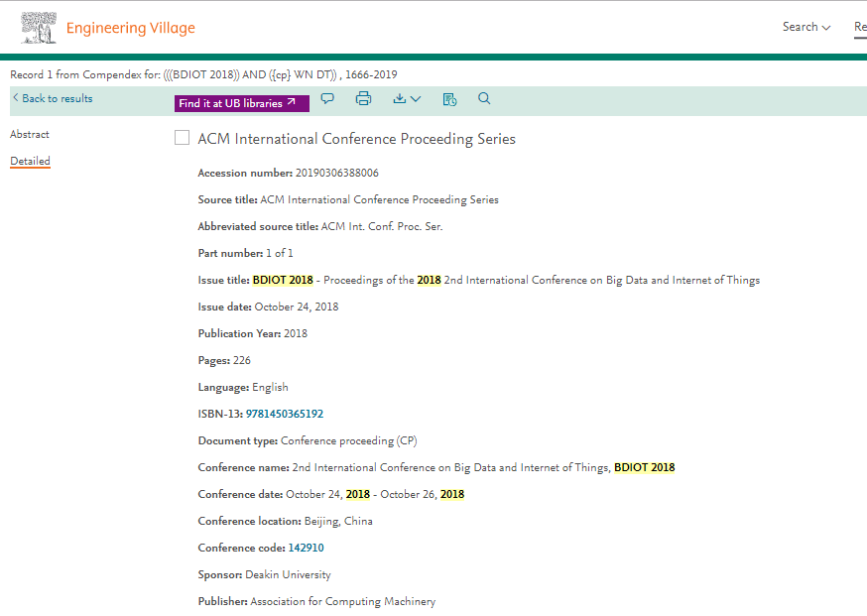The image size is (867, 616).
Task: Select accession number 20190306388006
Action: point(336,173)
